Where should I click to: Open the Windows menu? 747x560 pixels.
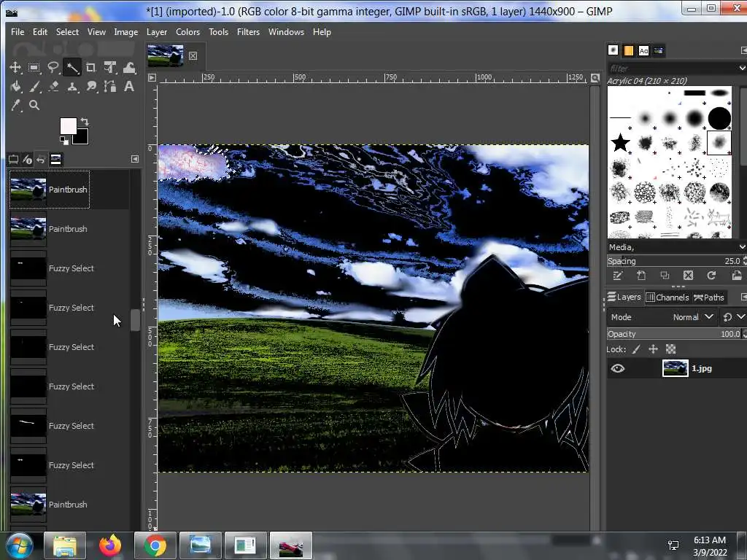(x=286, y=32)
